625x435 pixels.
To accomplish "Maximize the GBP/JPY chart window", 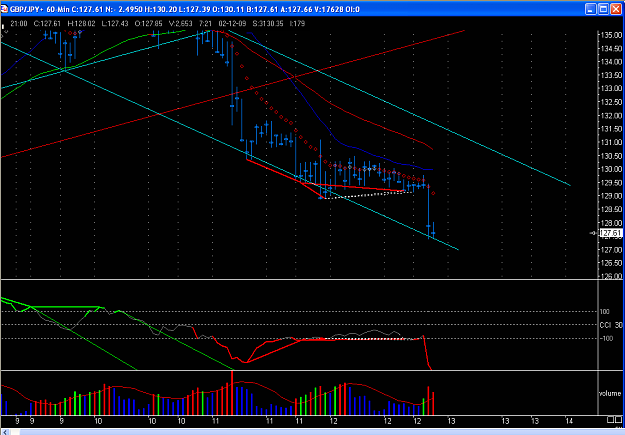I will (x=603, y=9).
